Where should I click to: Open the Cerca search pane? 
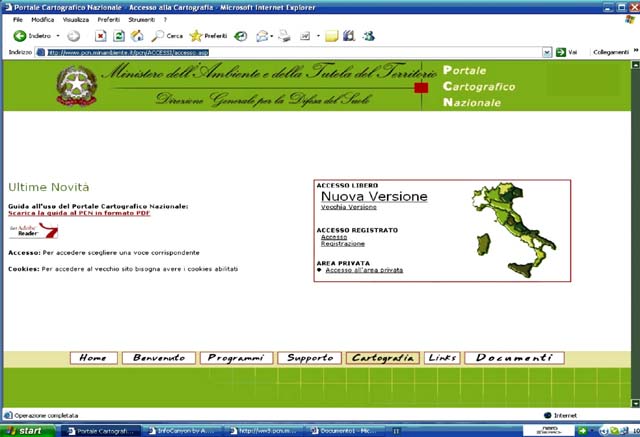[167, 36]
